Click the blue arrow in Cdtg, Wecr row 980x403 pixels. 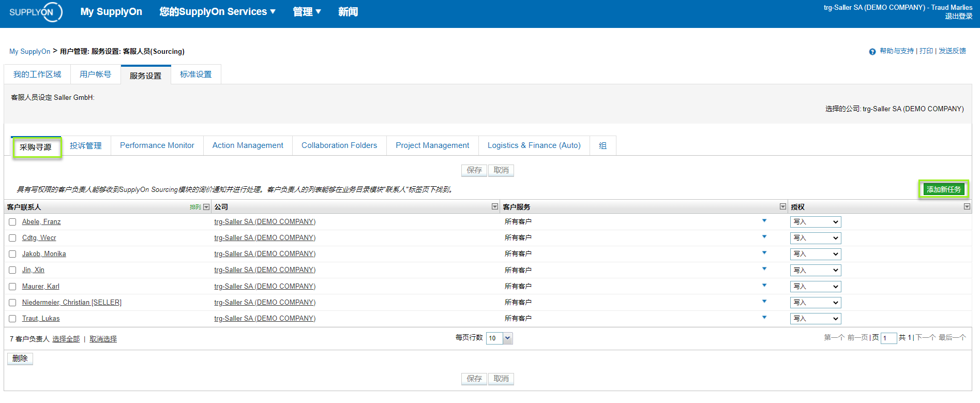[764, 237]
